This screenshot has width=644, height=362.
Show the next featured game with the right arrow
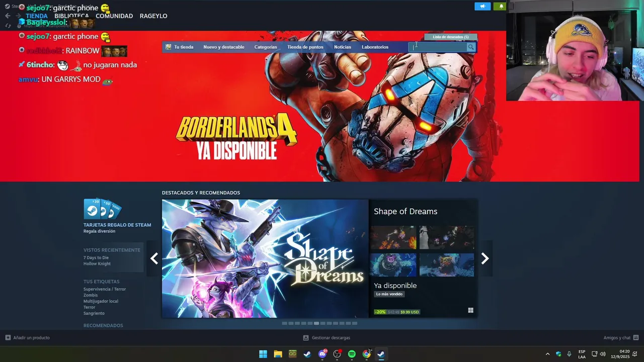(485, 258)
